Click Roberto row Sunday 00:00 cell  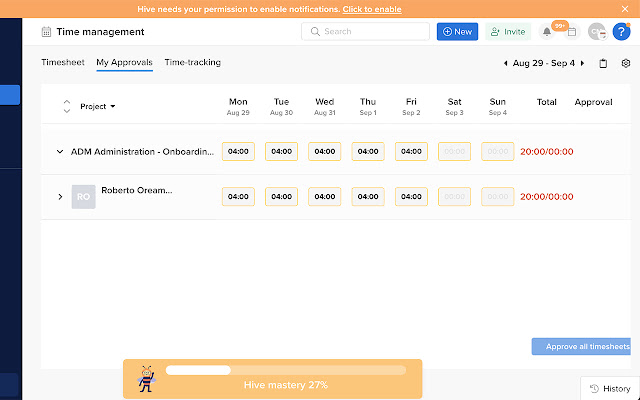point(498,197)
